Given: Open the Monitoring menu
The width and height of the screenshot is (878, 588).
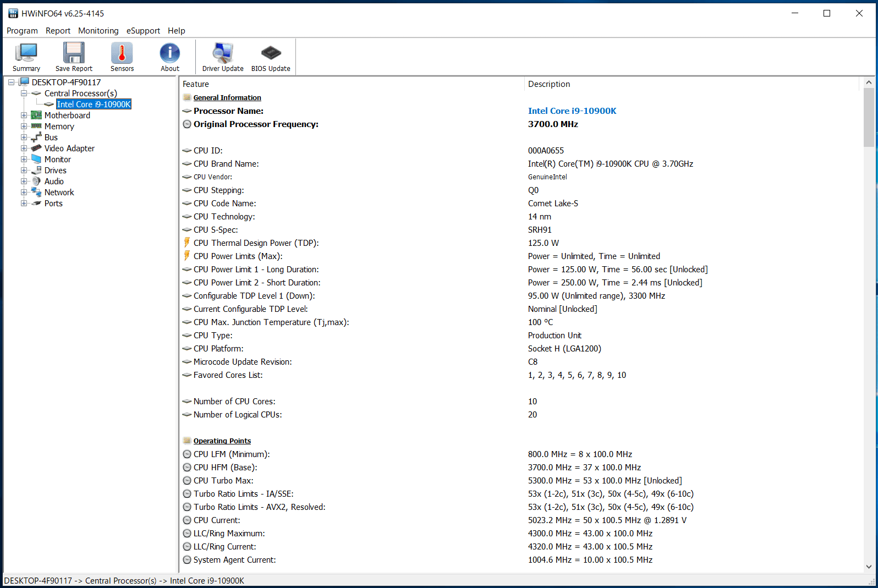Looking at the screenshot, I should [x=98, y=31].
